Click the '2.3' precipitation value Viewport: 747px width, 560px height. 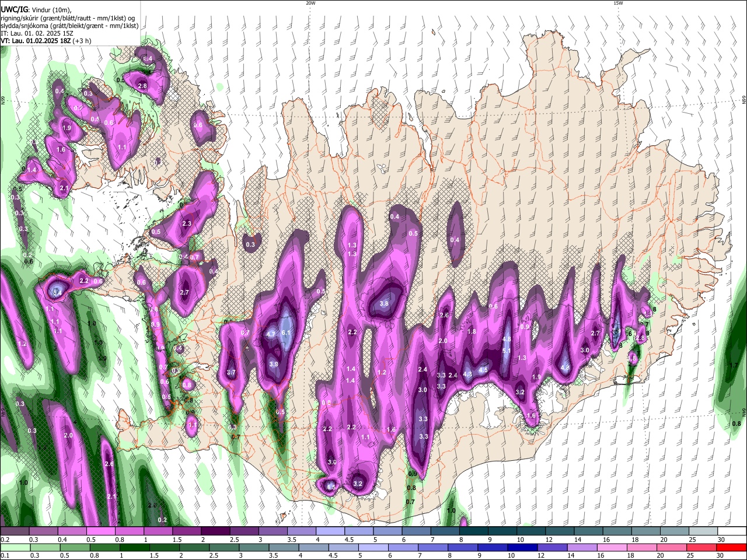point(187,223)
